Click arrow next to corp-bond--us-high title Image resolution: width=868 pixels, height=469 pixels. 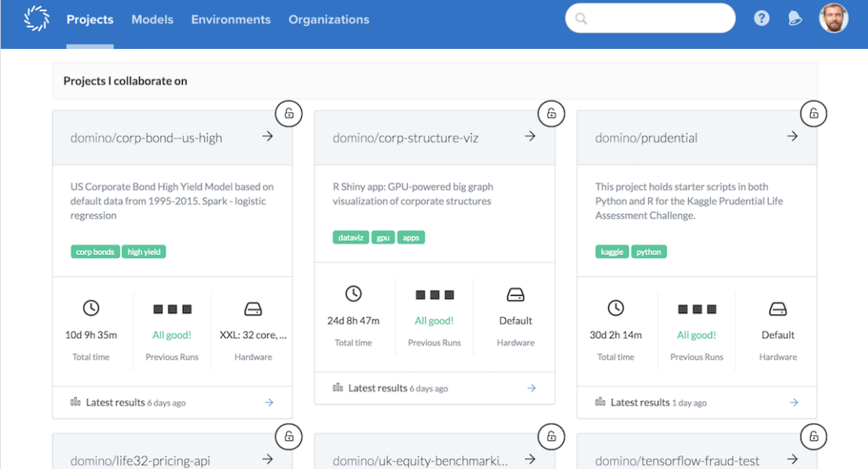[268, 136]
